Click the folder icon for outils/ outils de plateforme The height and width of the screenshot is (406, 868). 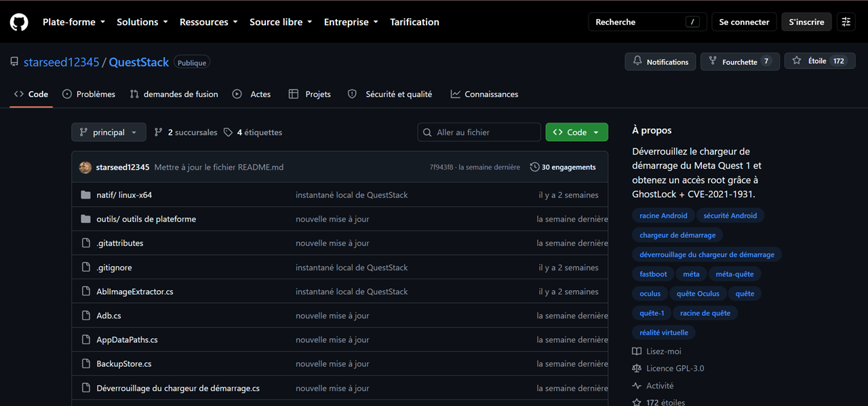(85, 219)
